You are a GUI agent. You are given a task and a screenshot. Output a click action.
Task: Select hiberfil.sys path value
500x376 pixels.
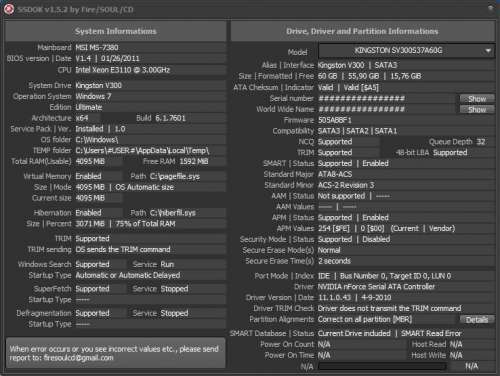(173, 213)
